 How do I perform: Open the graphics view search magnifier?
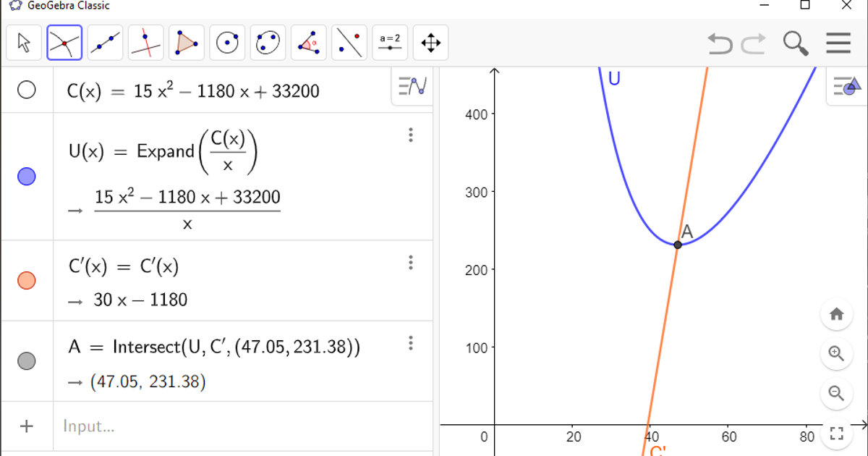pyautogui.click(x=796, y=43)
